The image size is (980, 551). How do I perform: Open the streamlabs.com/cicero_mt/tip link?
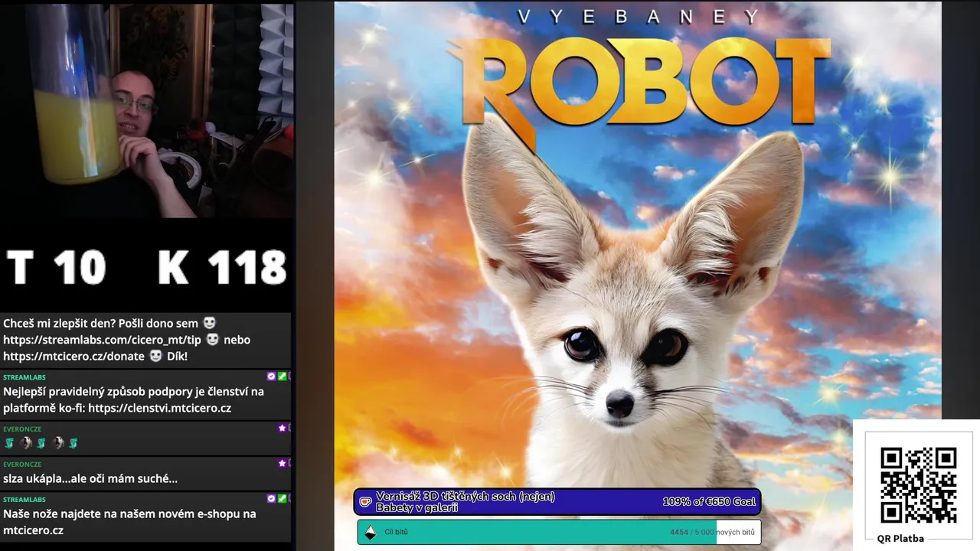103,340
